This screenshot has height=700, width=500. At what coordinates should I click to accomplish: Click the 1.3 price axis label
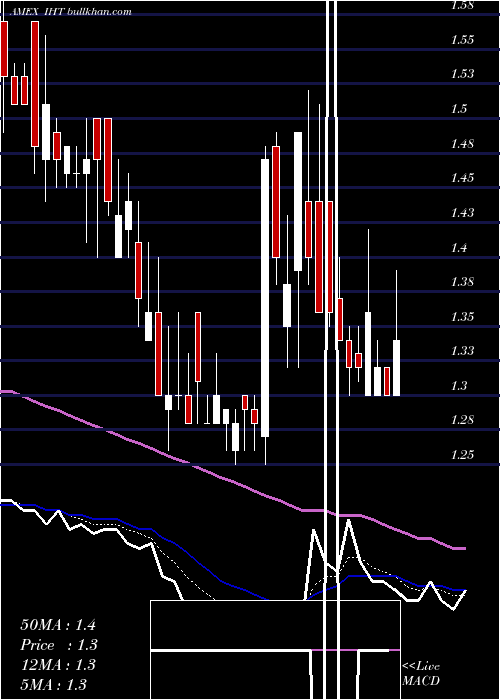click(x=459, y=385)
